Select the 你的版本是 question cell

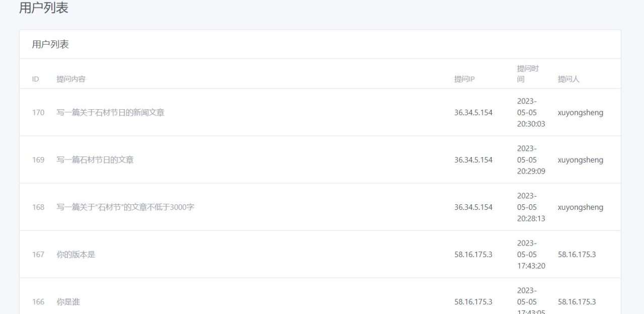click(x=76, y=255)
